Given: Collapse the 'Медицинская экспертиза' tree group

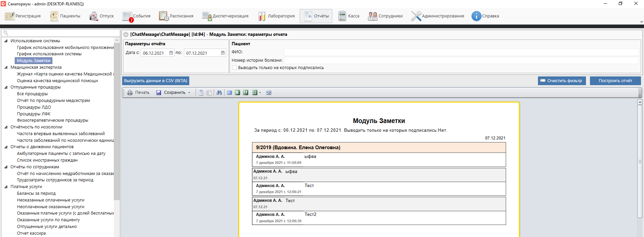Looking at the screenshot, I should coord(6,67).
